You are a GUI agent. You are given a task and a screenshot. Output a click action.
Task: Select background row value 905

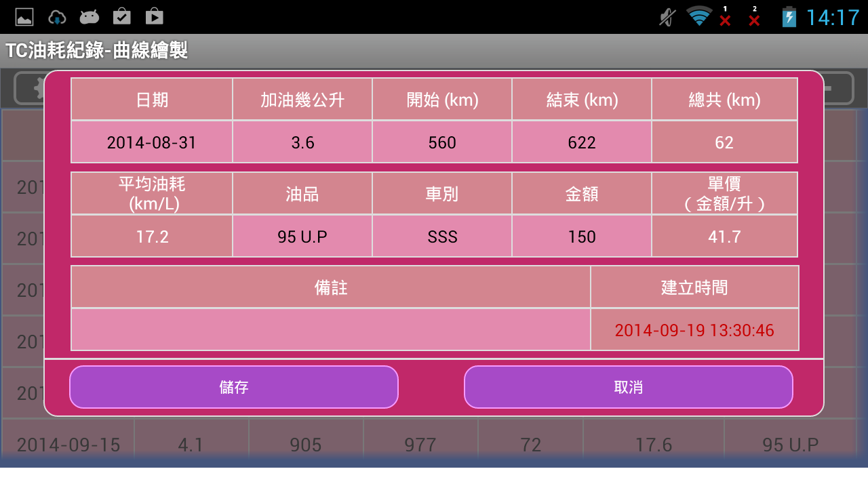click(305, 445)
